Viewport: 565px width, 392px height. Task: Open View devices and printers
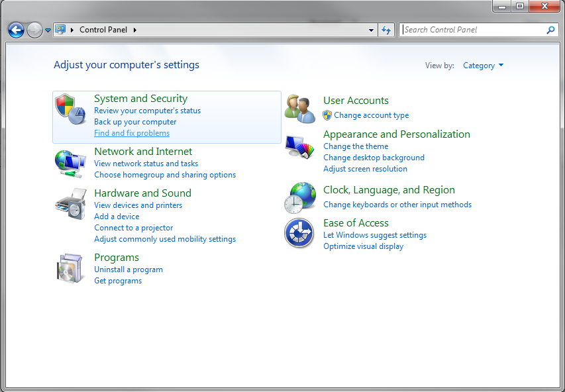point(138,205)
